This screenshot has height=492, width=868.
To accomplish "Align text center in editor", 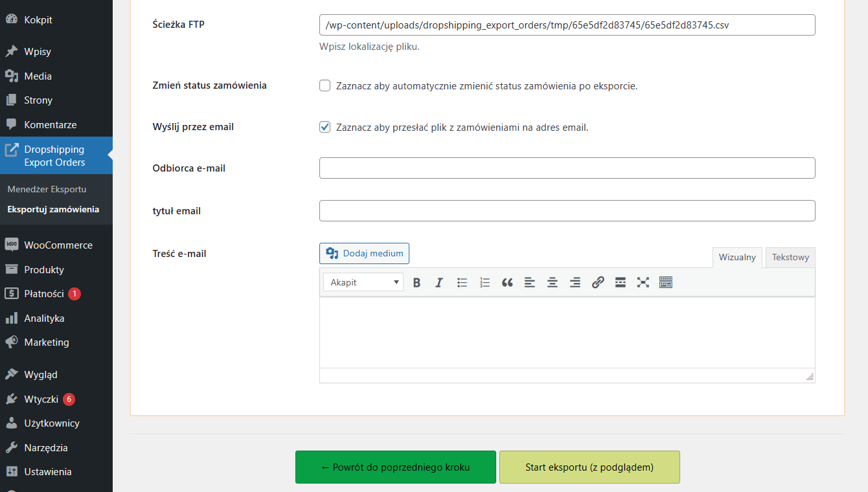I will click(553, 282).
